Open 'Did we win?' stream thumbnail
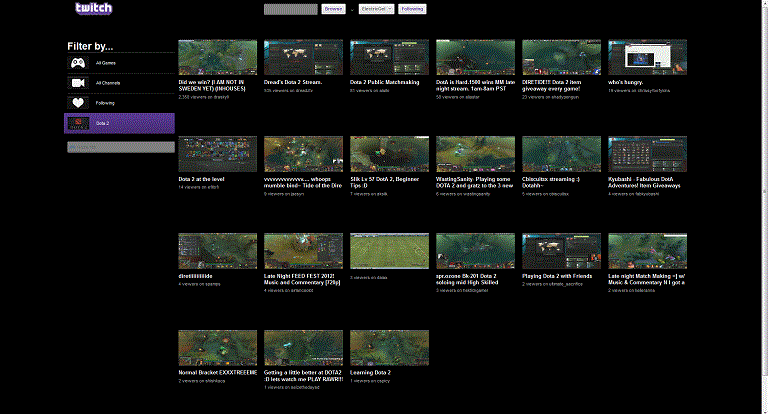 217,57
